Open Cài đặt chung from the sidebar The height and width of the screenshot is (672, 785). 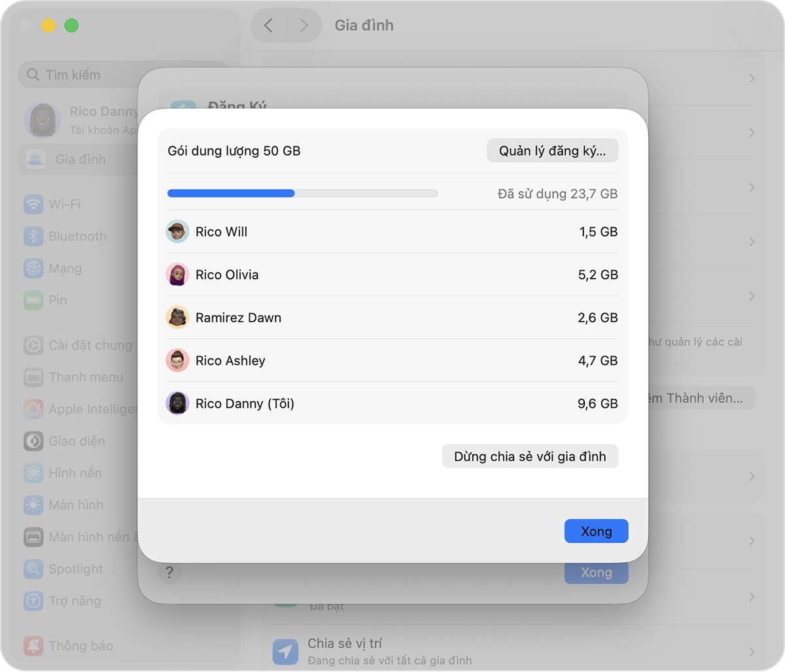(x=33, y=345)
